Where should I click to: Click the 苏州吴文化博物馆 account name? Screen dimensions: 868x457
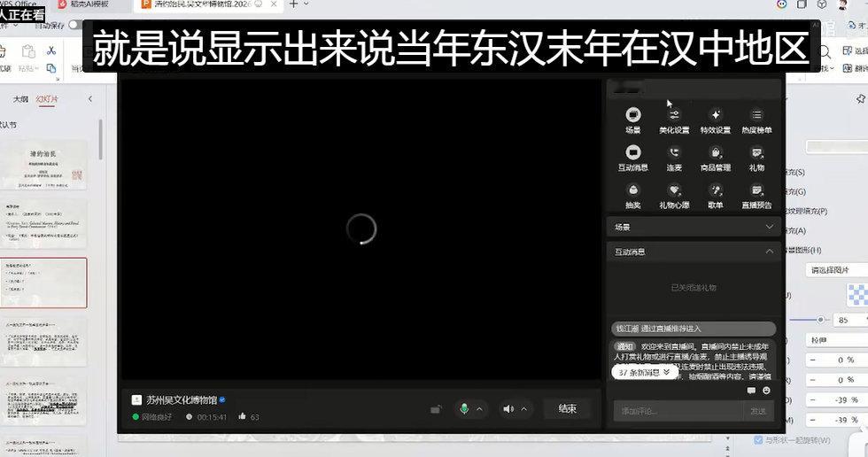tap(182, 400)
